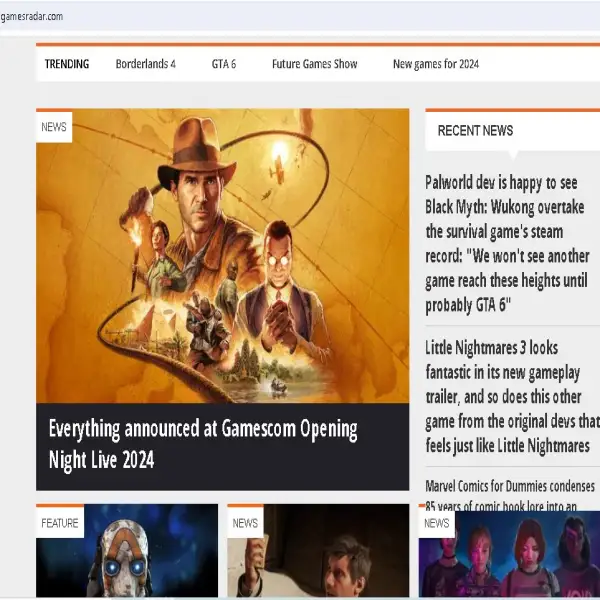
Task: Open the middle news card with man thumbnail
Action: coord(318,550)
